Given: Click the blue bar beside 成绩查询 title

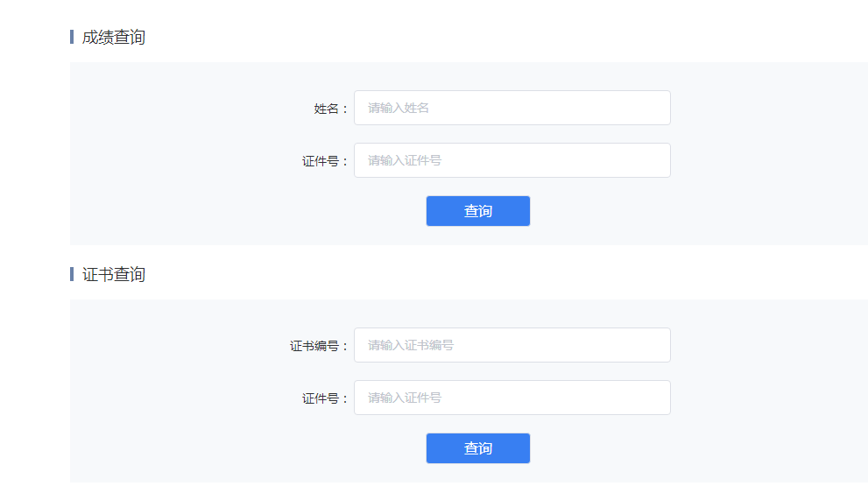Looking at the screenshot, I should pyautogui.click(x=72, y=37).
